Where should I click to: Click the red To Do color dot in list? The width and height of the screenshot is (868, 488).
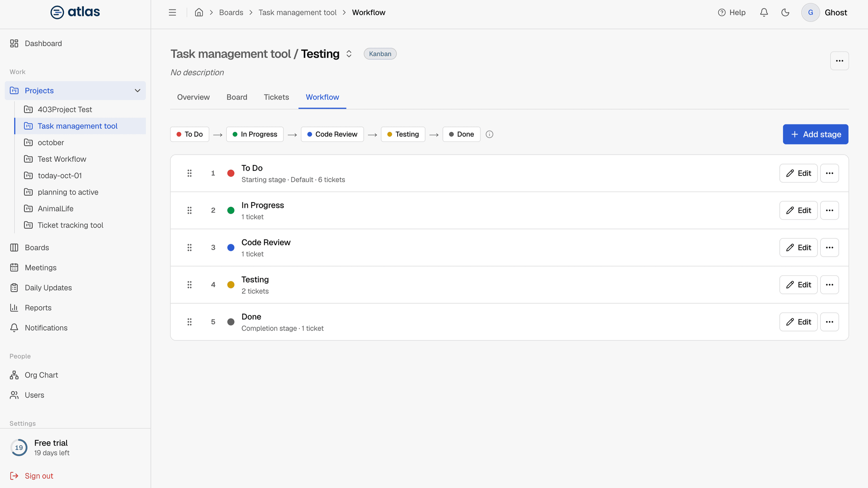click(x=231, y=173)
